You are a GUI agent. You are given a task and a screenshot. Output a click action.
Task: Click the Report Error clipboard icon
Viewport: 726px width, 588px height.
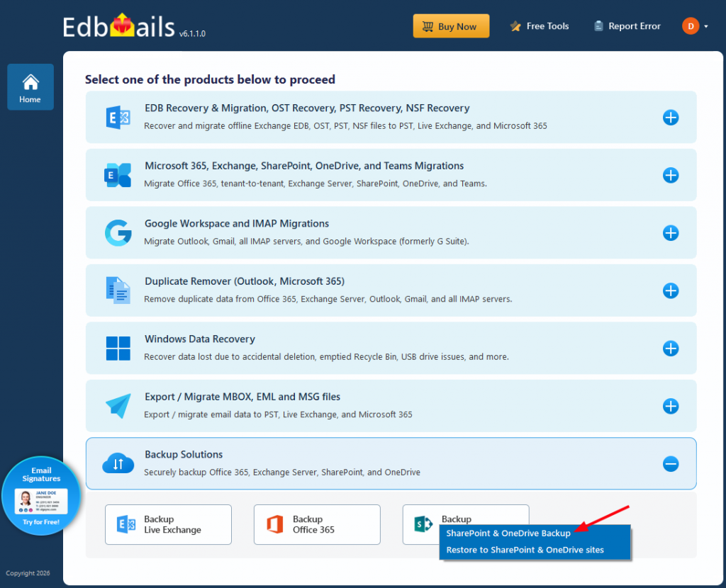598,26
